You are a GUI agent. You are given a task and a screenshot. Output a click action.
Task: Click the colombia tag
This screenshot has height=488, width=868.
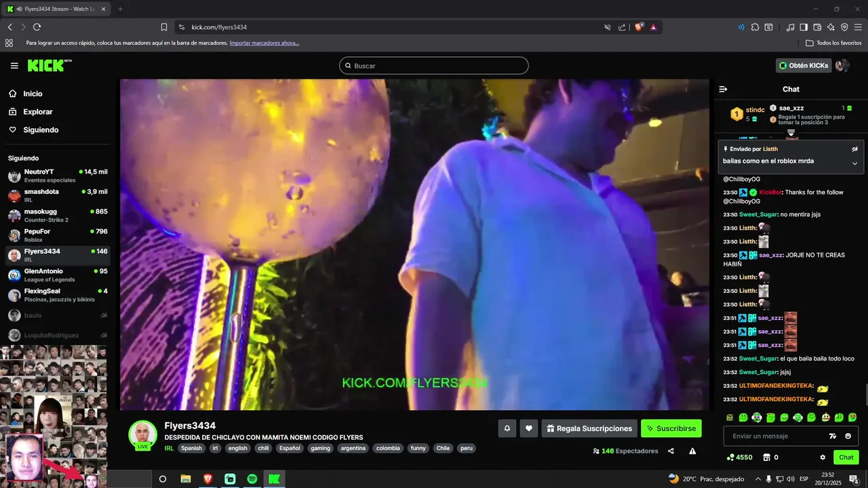388,448
